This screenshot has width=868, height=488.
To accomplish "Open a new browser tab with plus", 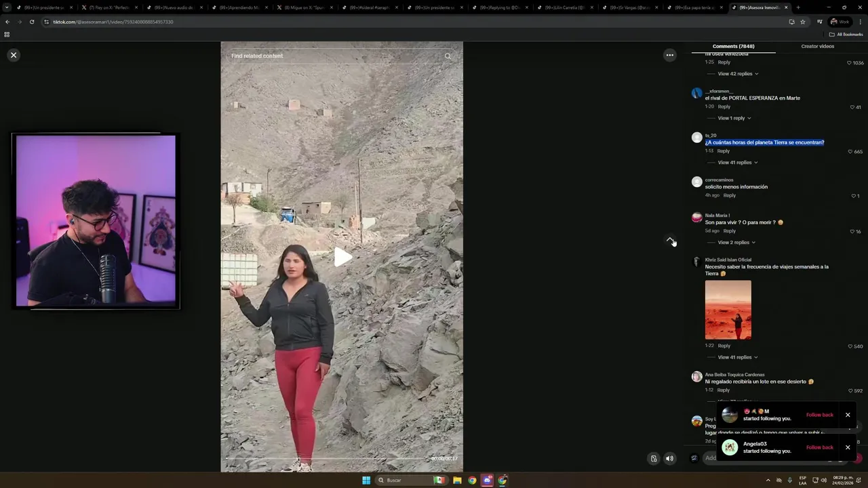I will click(x=797, y=7).
